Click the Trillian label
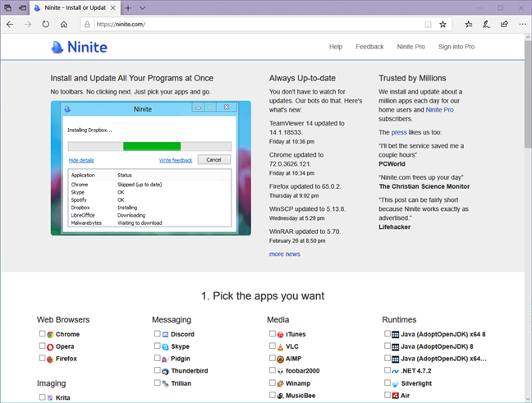This screenshot has width=532, height=403. [181, 383]
